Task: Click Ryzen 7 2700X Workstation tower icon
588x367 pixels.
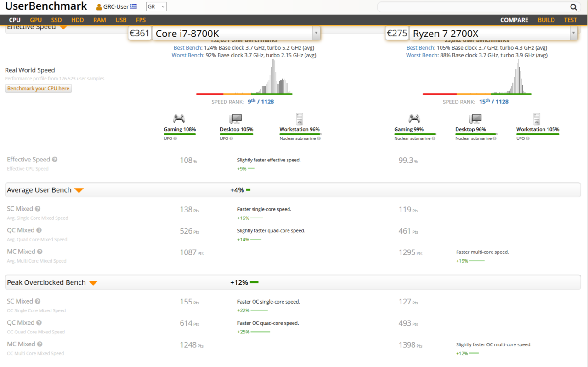Action: 537,119
